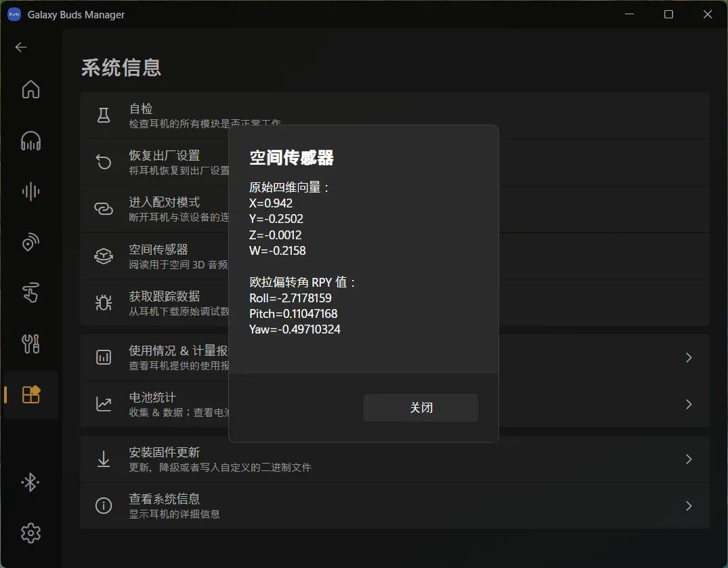Image resolution: width=728 pixels, height=568 pixels.
Task: Click the 获取跟踪数据 bug icon
Action: tap(104, 302)
